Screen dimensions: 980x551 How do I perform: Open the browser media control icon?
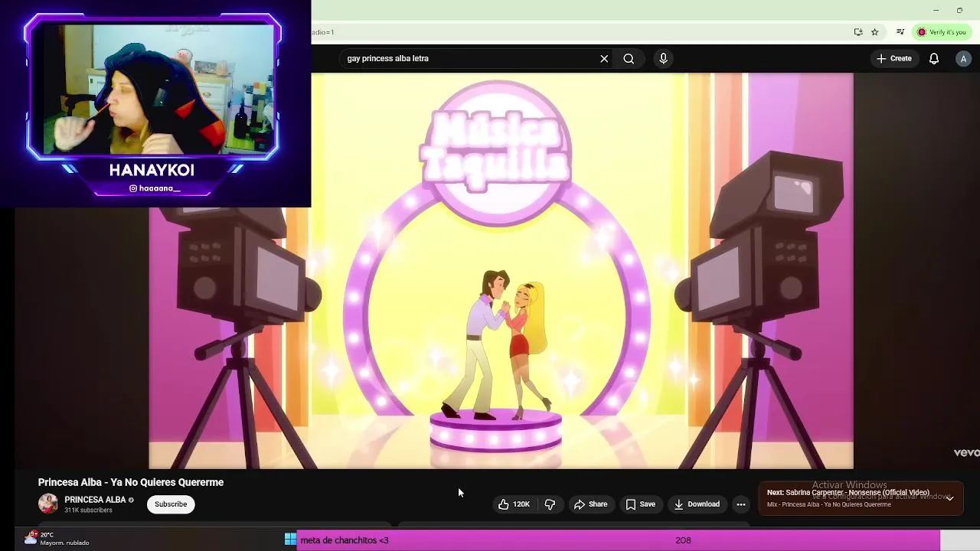pyautogui.click(x=900, y=32)
